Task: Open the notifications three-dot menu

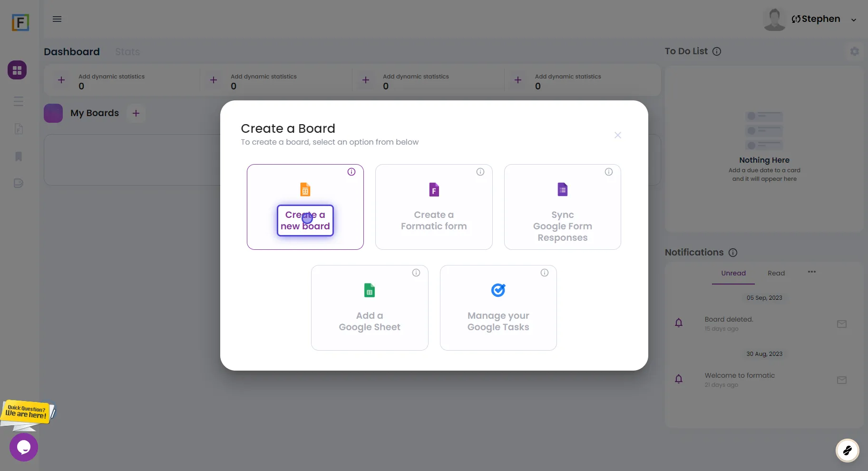Action: point(812,272)
